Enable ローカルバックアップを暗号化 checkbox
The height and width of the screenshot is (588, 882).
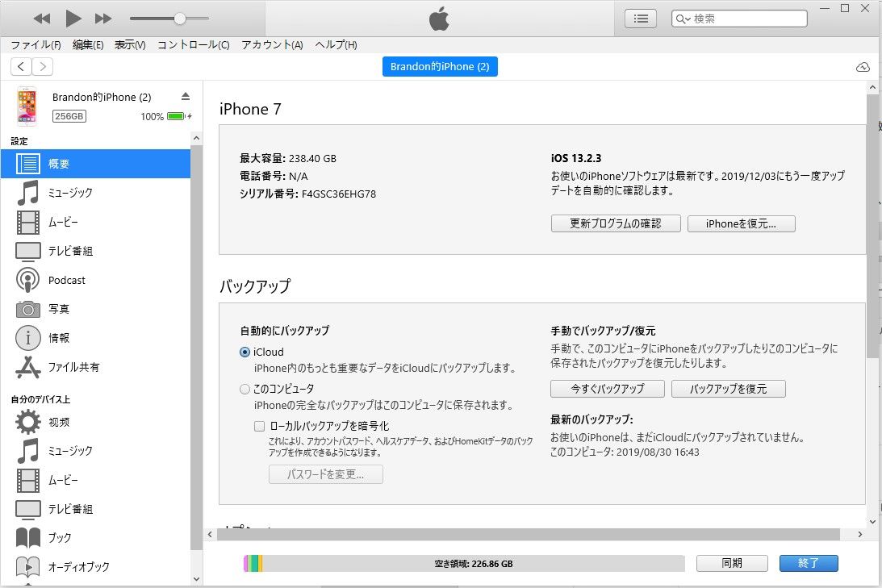tap(259, 426)
